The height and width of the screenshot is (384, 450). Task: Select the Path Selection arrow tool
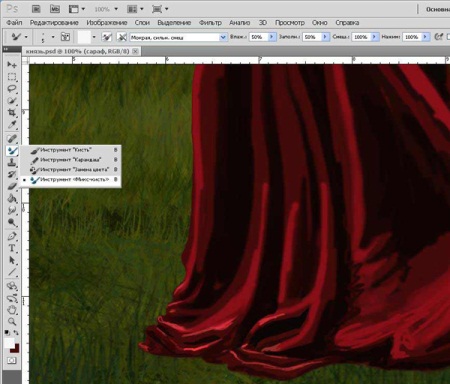(12, 260)
